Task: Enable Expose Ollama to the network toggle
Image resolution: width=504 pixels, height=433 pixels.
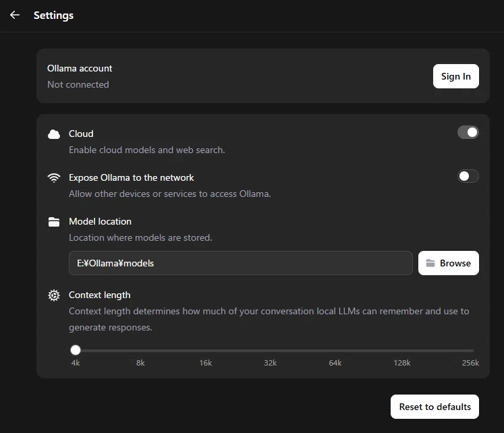Action: click(468, 176)
